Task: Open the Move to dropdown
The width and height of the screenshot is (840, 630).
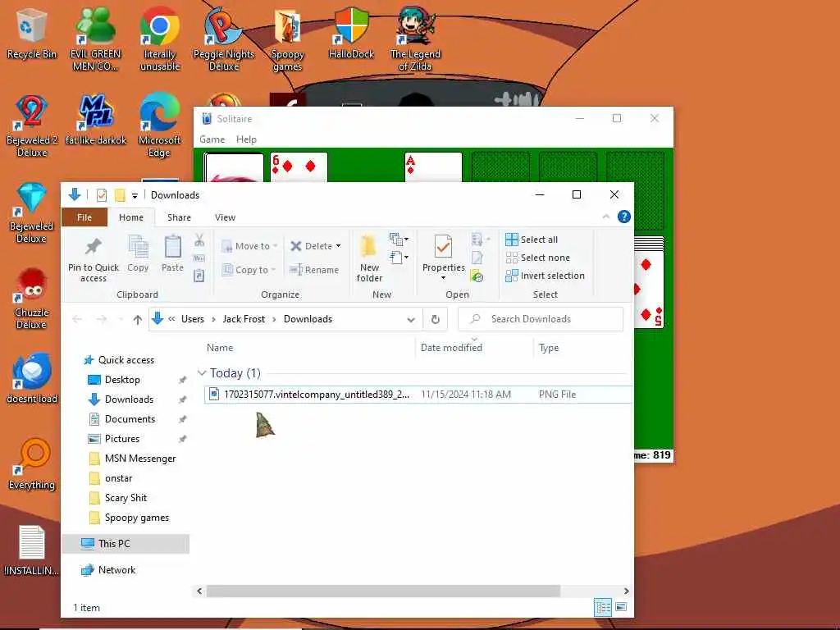Action: pos(249,246)
